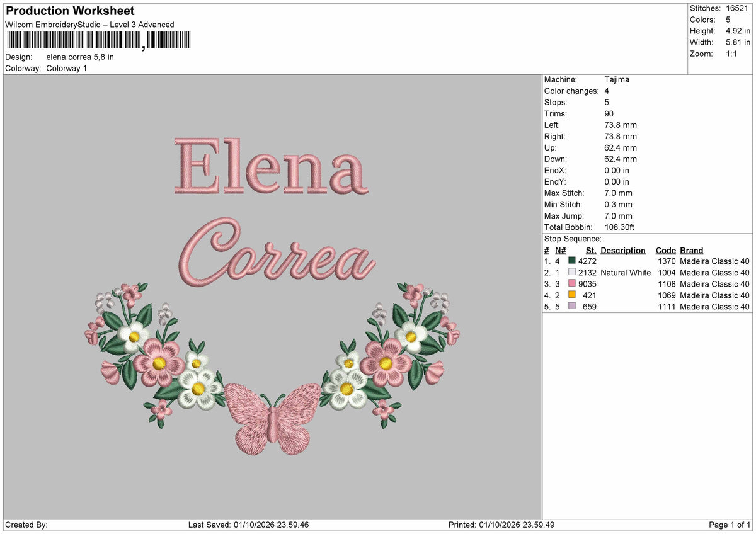Click the 'Left:' value 73.8 mm

621,125
